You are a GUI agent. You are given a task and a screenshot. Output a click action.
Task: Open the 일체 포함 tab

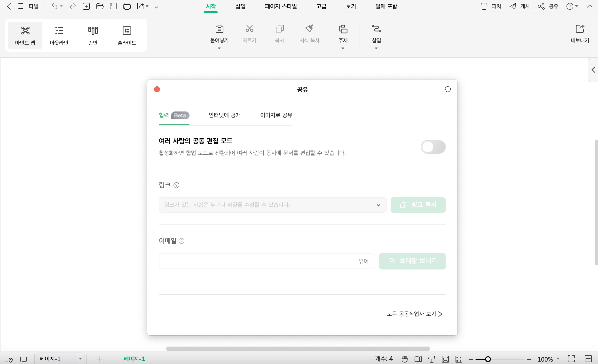pyautogui.click(x=386, y=6)
